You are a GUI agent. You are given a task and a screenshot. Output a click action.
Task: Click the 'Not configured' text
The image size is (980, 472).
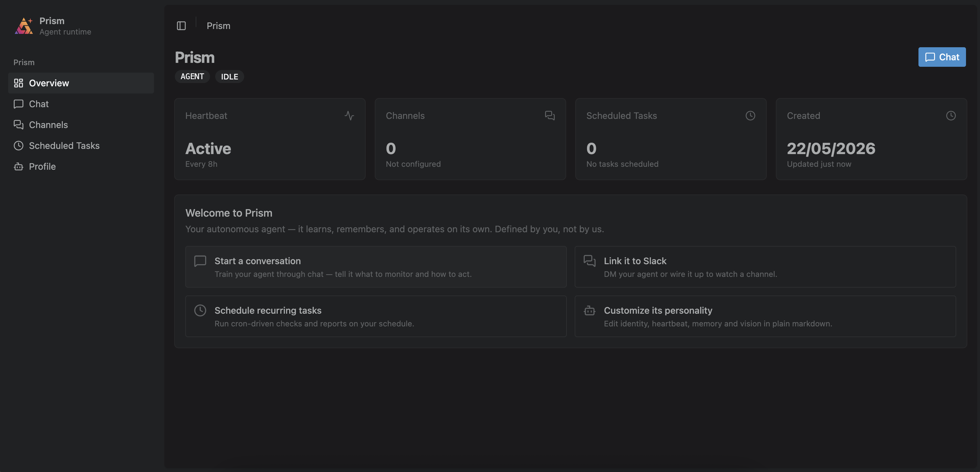413,164
